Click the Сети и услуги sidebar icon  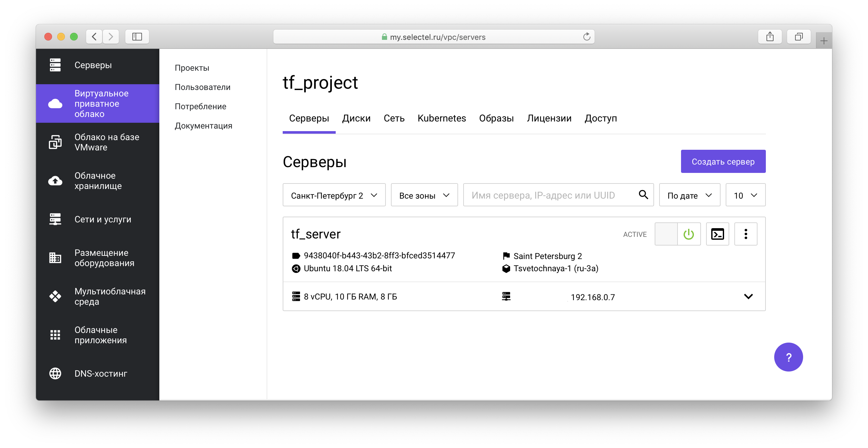click(55, 219)
